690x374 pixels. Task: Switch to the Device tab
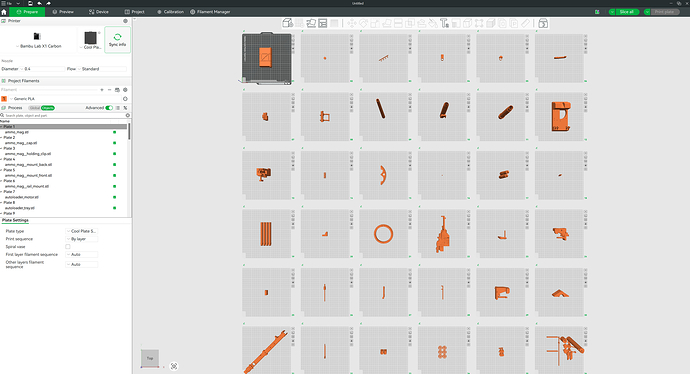[99, 12]
